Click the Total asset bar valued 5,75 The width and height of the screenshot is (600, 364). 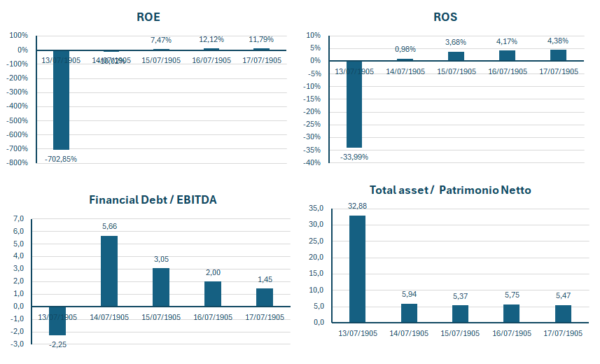pos(512,314)
